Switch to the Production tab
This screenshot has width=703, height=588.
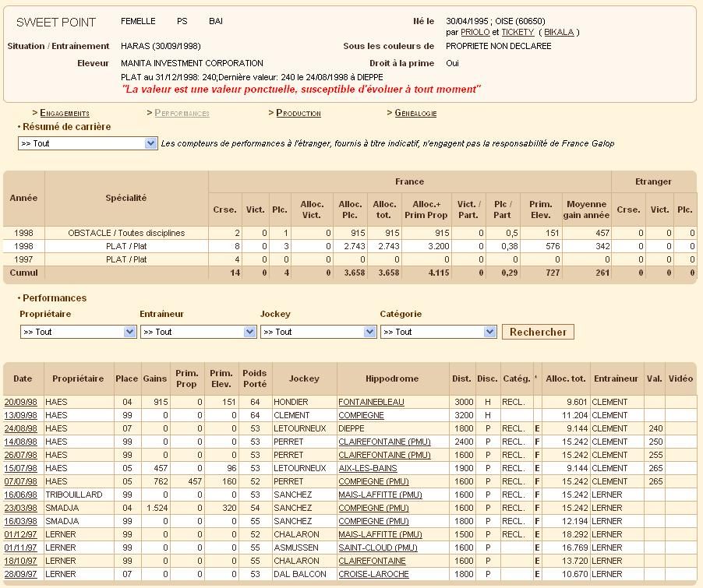click(299, 113)
